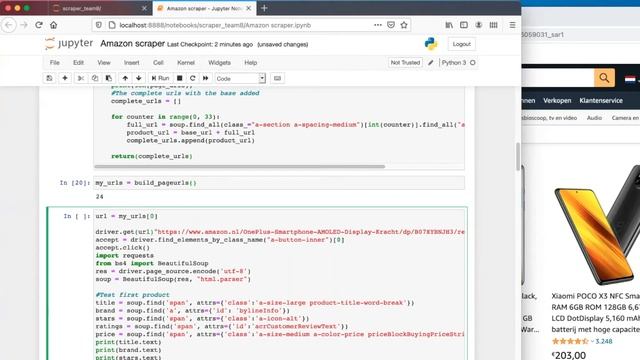The image size is (640, 360).
Task: Click the Run button
Action: (160, 78)
